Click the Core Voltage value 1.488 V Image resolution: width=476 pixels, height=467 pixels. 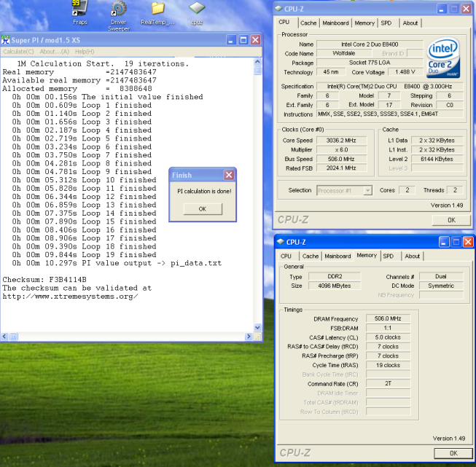click(x=405, y=72)
